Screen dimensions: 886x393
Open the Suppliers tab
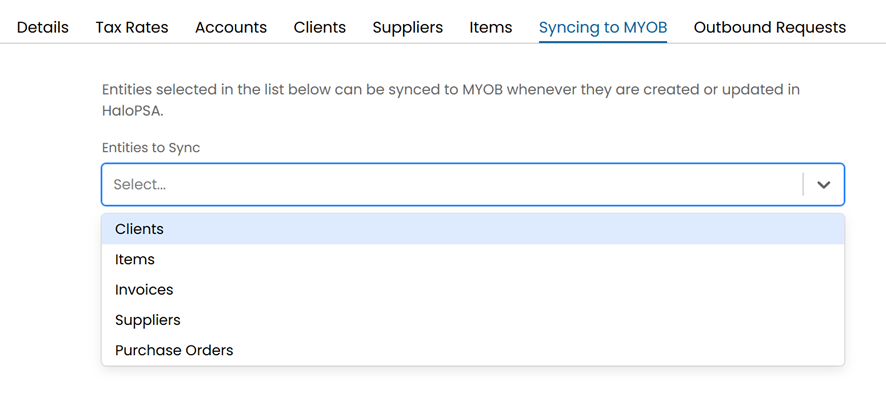coord(407,27)
